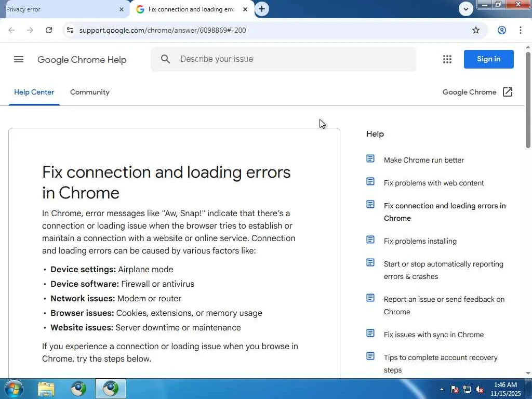The width and height of the screenshot is (532, 399).
Task: Open Fix issues with sync in Chrome link
Action: 434,335
